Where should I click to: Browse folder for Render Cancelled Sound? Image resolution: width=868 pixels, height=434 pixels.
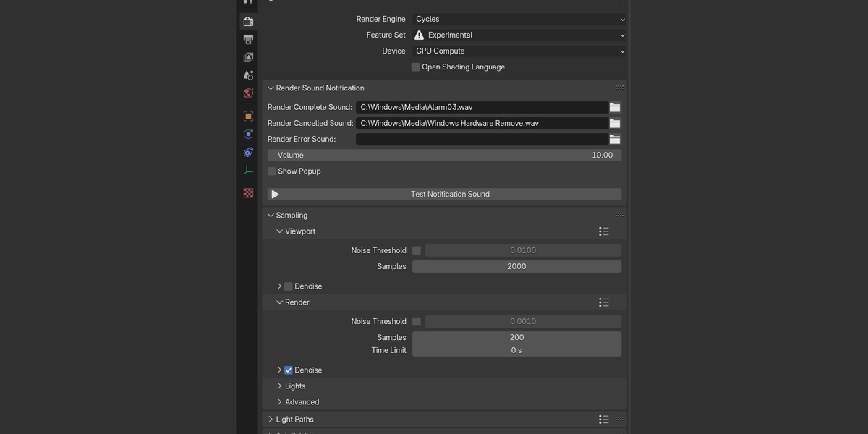click(x=615, y=123)
